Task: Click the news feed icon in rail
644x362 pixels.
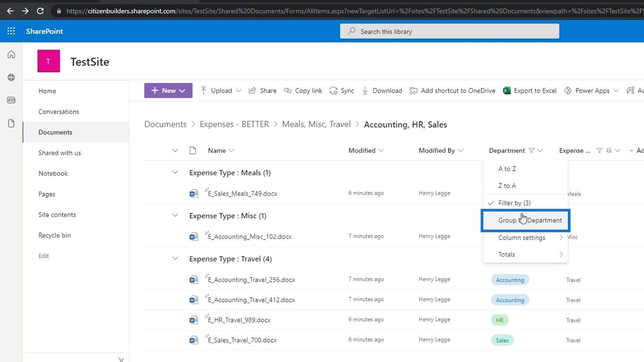Action: (x=11, y=100)
